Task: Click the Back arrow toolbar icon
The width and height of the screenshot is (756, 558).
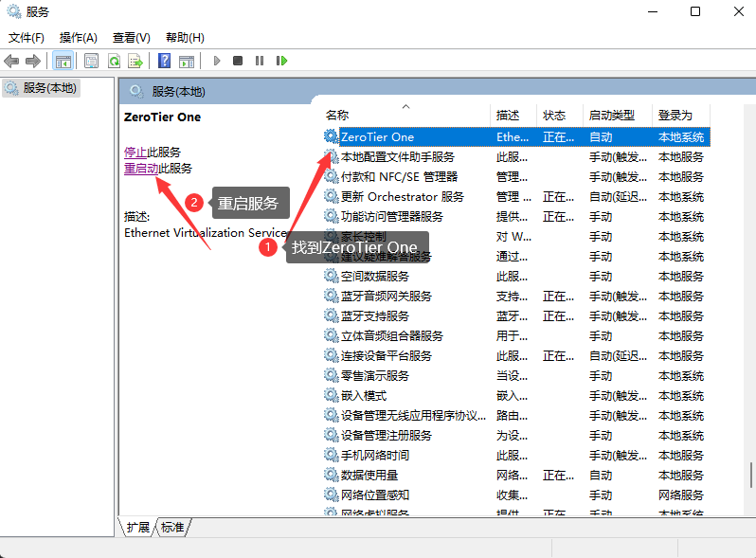Action: (x=11, y=61)
